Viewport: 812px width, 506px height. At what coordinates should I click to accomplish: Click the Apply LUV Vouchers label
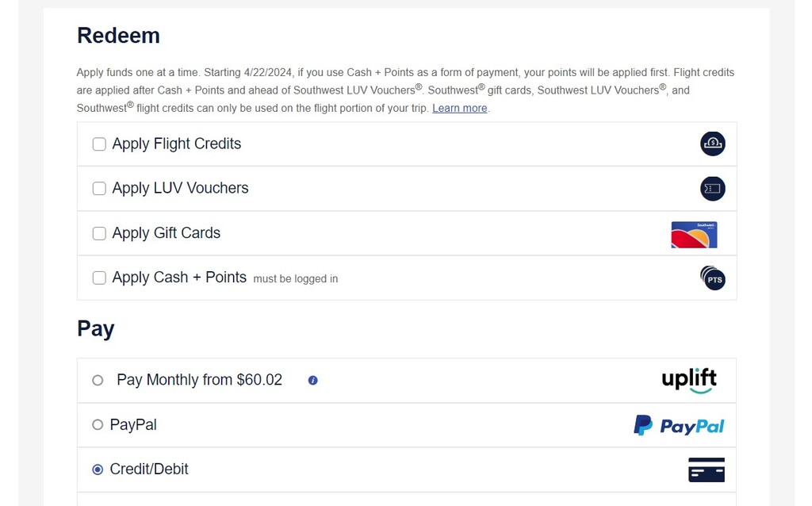point(180,189)
